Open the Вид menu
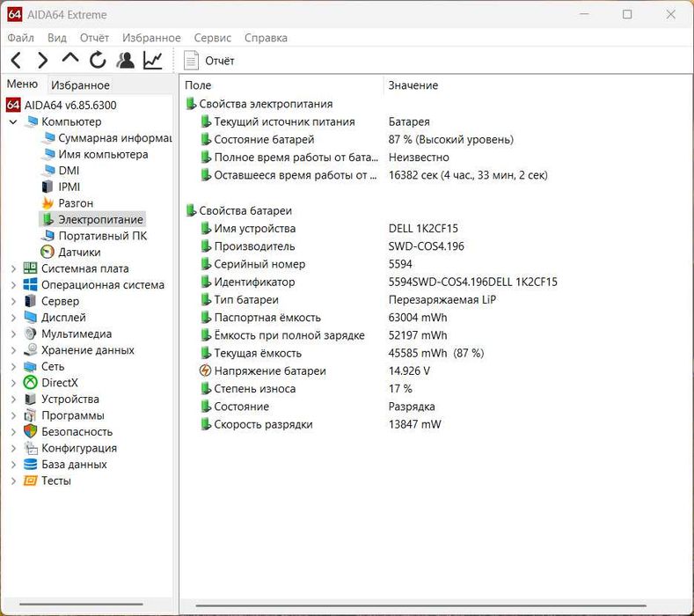694x616 pixels. [57, 38]
